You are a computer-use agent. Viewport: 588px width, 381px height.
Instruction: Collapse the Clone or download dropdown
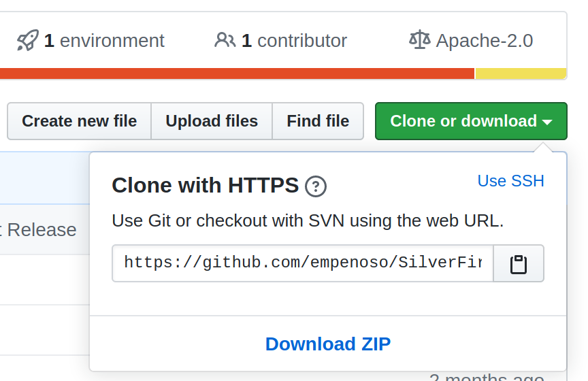pos(463,121)
